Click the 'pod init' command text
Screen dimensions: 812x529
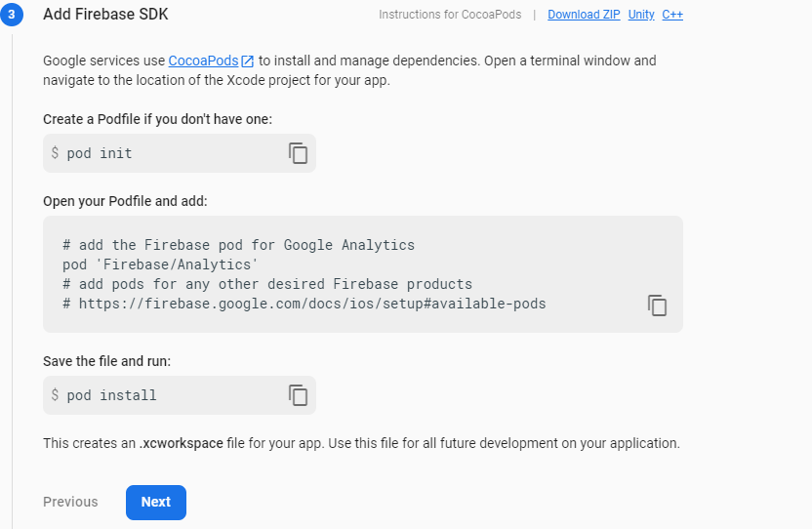100,153
